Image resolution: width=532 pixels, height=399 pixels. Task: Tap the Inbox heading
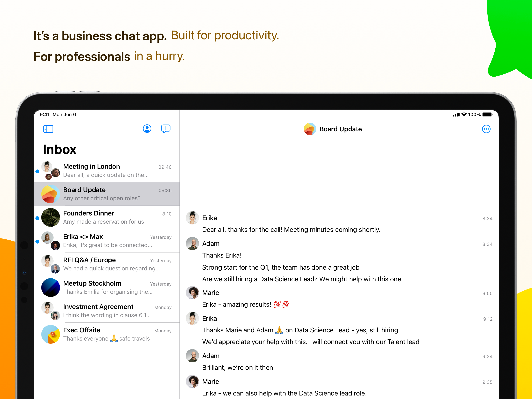59,149
